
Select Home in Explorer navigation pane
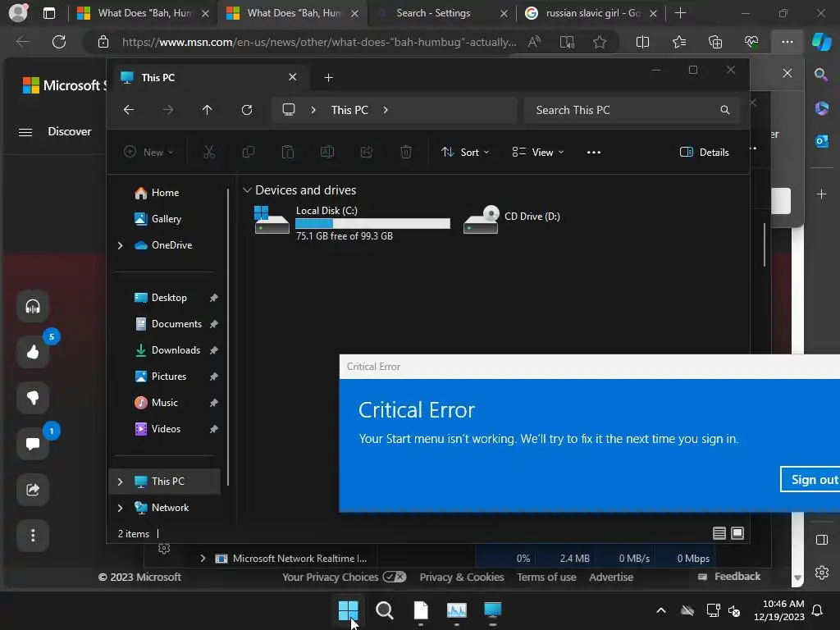tap(165, 193)
